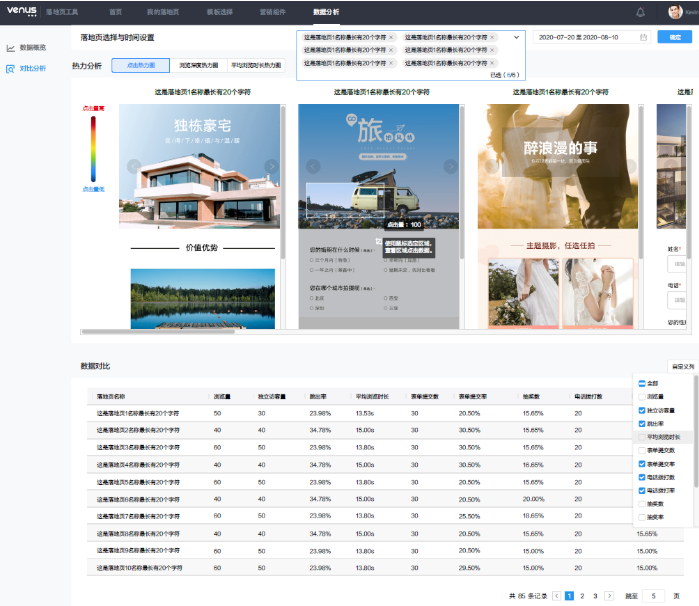Click the heatmap color gradient legend bar

[93, 148]
